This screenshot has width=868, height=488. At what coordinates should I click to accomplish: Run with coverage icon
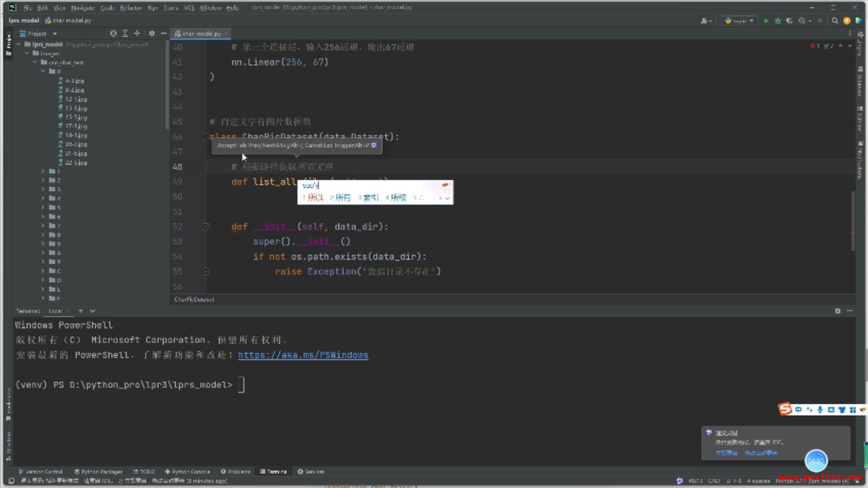pos(789,21)
